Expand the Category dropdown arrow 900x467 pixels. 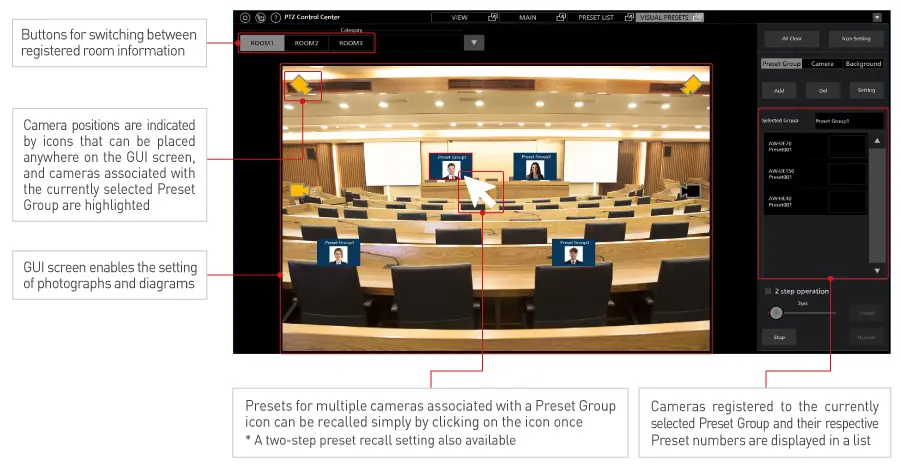click(x=475, y=43)
